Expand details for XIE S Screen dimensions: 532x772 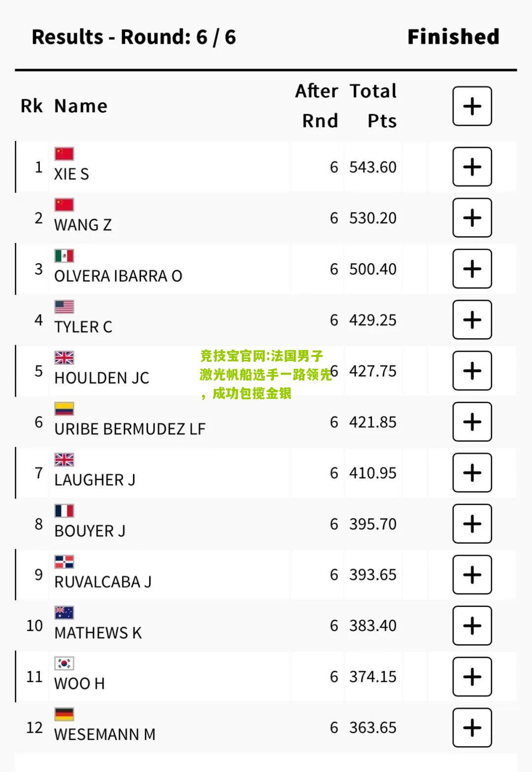point(472,167)
